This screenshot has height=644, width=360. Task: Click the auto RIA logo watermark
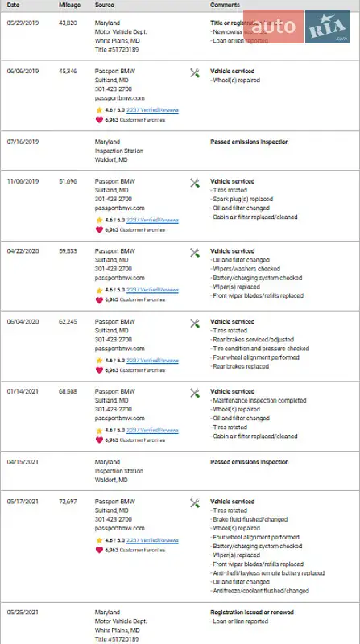[296, 27]
